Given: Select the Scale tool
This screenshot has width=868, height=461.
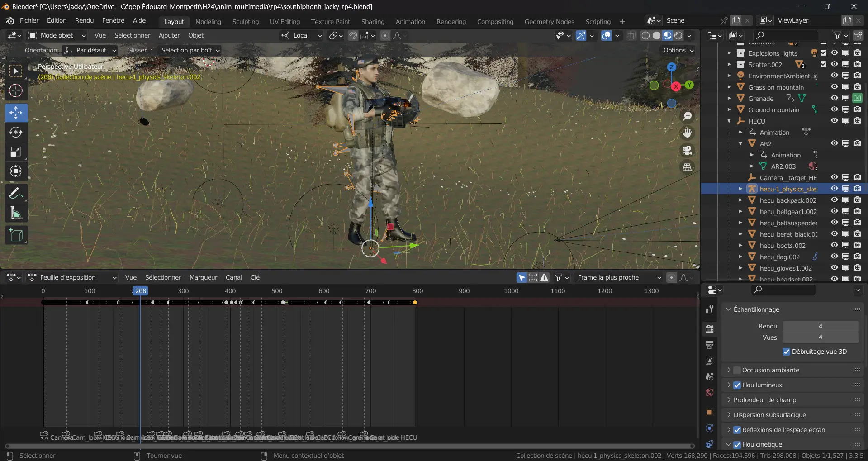Looking at the screenshot, I should click(x=16, y=152).
